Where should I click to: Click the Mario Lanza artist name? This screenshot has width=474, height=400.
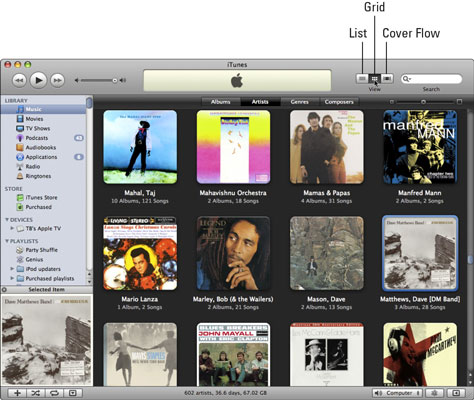140,299
